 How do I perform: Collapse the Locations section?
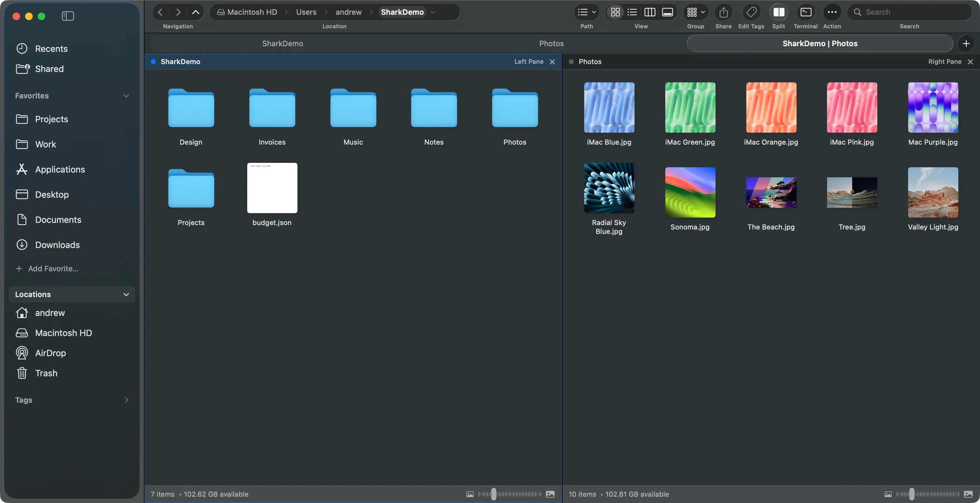click(x=126, y=294)
